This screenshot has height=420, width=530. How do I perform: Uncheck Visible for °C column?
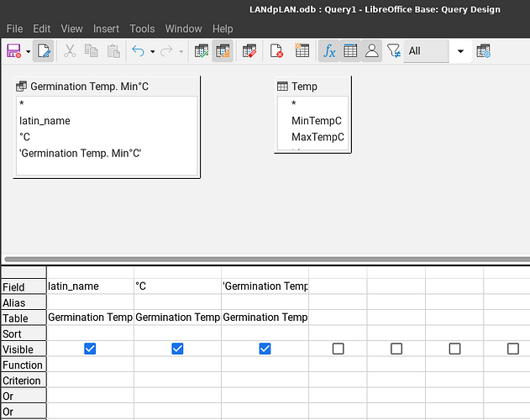click(177, 349)
